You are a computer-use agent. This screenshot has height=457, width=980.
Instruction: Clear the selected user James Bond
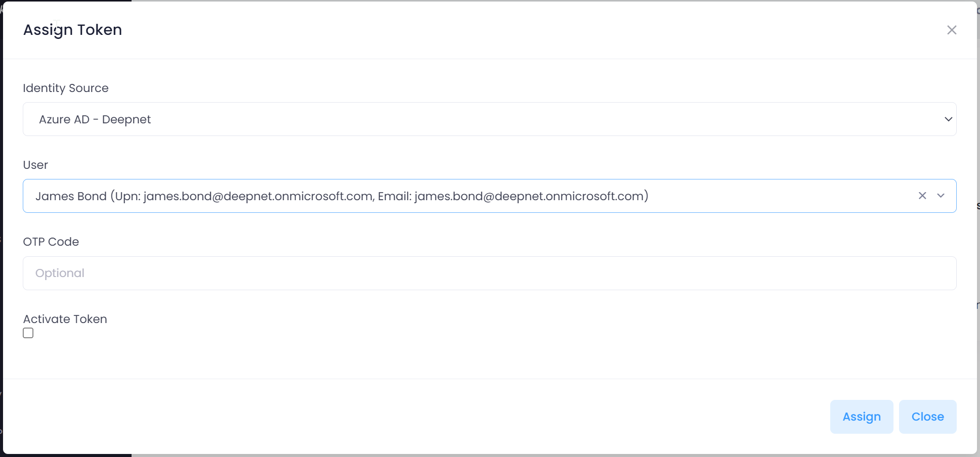click(x=922, y=196)
